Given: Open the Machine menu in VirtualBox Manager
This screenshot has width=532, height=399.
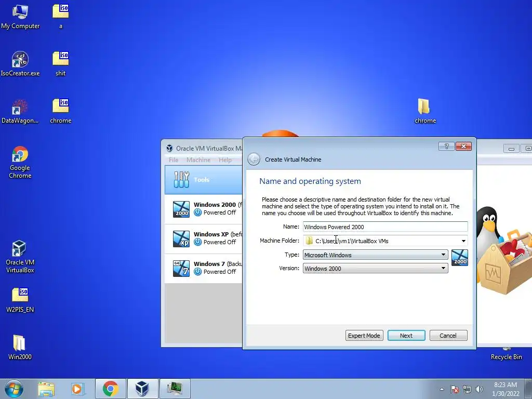Looking at the screenshot, I should click(198, 160).
